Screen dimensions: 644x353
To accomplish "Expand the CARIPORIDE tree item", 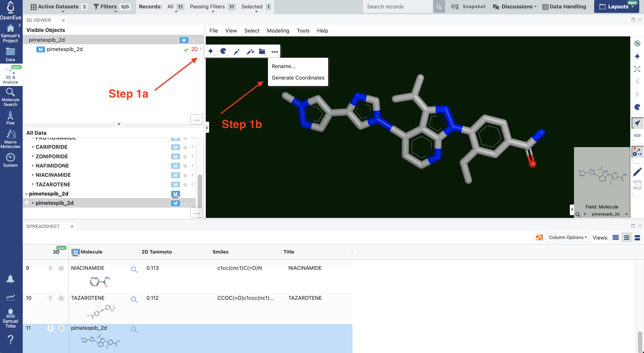I will click(x=33, y=147).
